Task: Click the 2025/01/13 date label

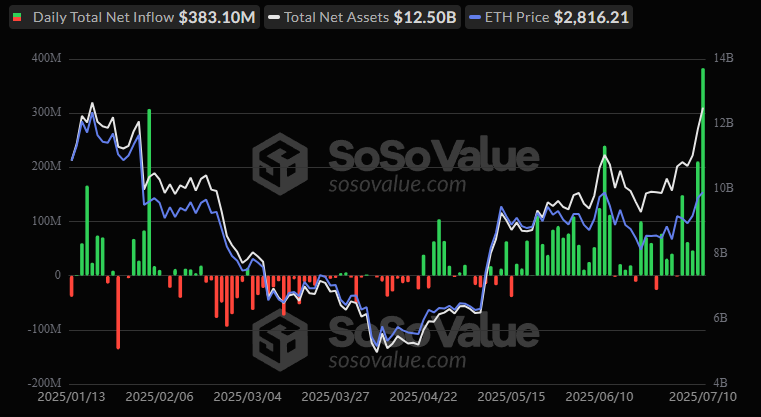Action: 71,397
